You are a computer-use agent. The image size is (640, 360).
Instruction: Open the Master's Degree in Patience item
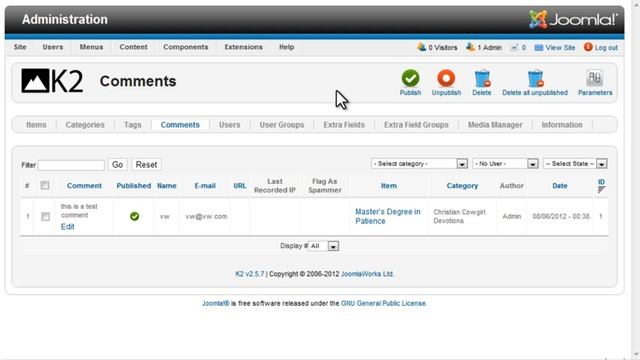click(x=387, y=216)
